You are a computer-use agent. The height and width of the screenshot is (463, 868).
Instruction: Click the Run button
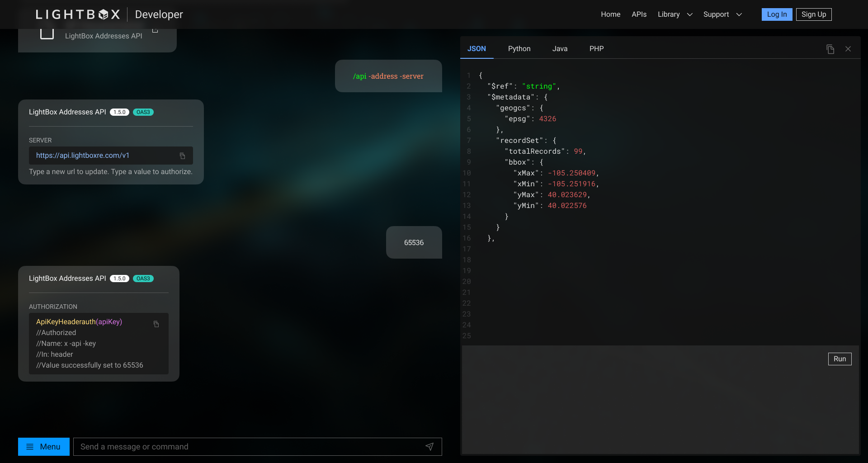click(x=840, y=359)
